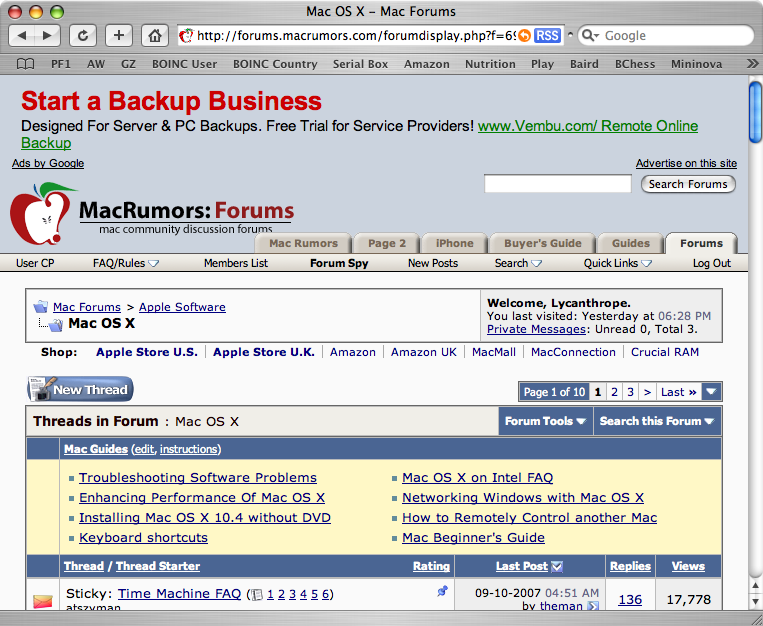The height and width of the screenshot is (626, 763).
Task: Click the folder icon beside Mac Forums breadcrumb
Action: pos(41,307)
